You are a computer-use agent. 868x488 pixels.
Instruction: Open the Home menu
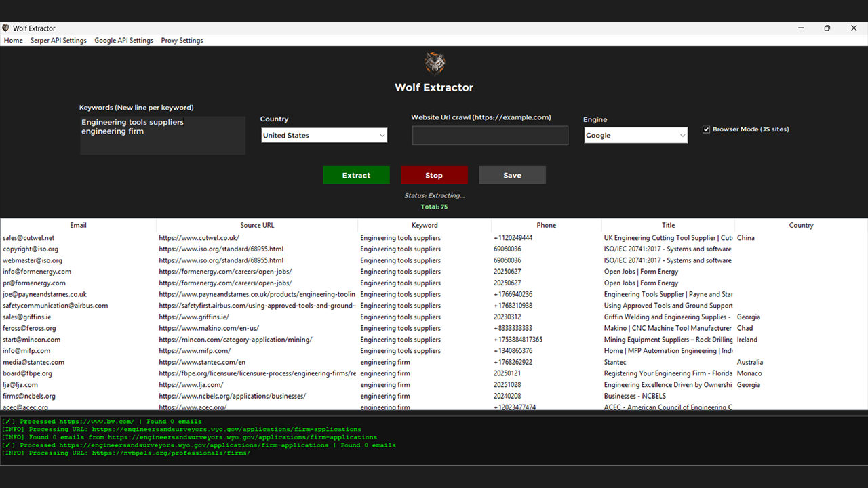click(14, 41)
